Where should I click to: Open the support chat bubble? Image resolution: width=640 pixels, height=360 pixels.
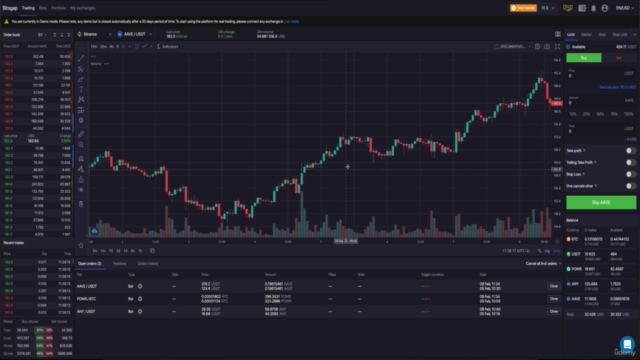coord(627,344)
